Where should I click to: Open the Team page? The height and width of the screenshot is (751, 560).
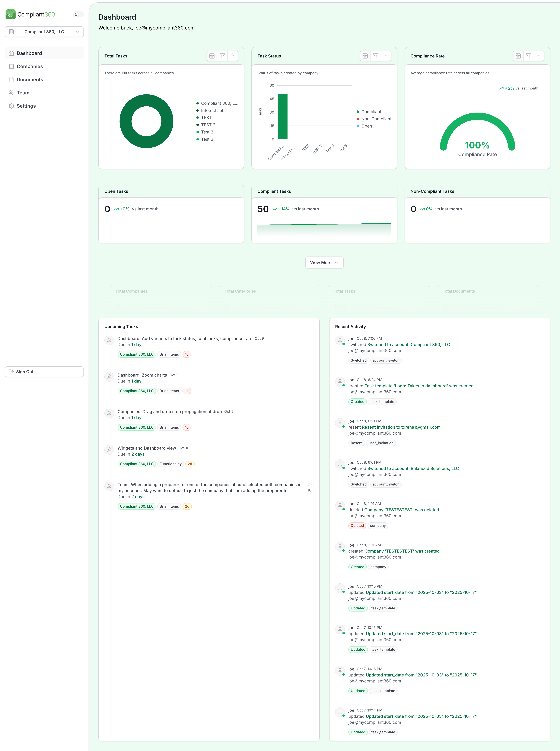tap(44, 93)
